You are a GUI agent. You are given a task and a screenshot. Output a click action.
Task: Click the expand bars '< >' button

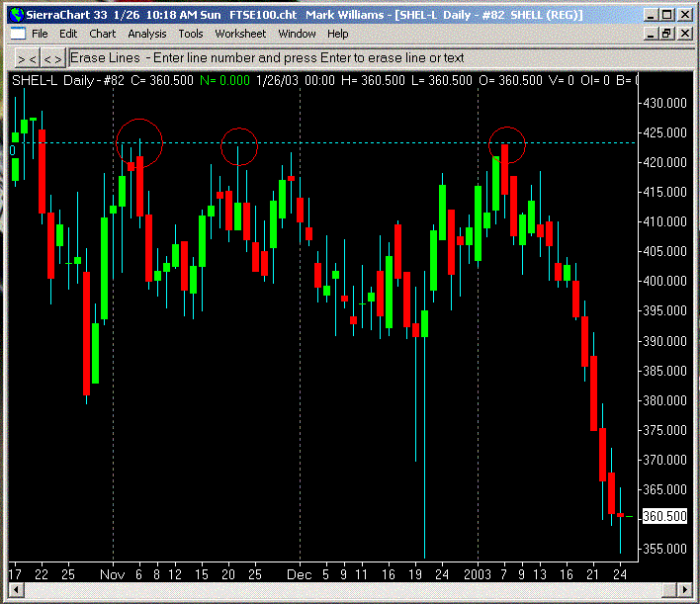53,58
